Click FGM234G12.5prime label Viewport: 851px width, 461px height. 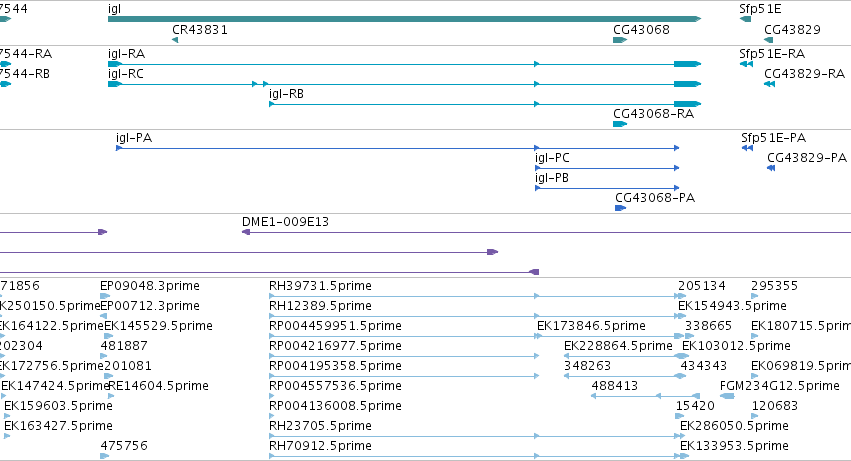pos(779,386)
